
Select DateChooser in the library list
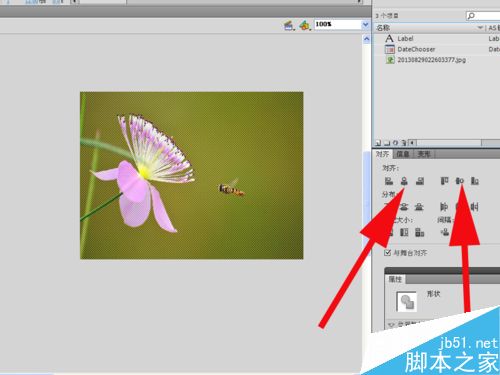click(x=416, y=49)
